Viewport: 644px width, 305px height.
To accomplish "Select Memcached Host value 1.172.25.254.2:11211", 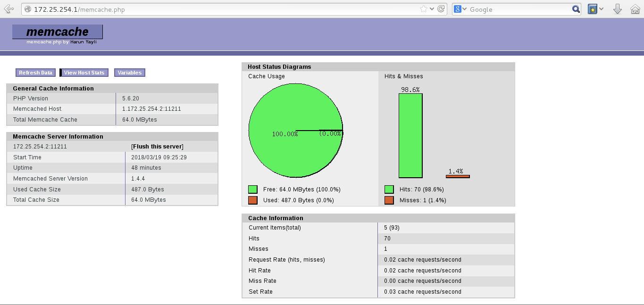I will point(151,109).
